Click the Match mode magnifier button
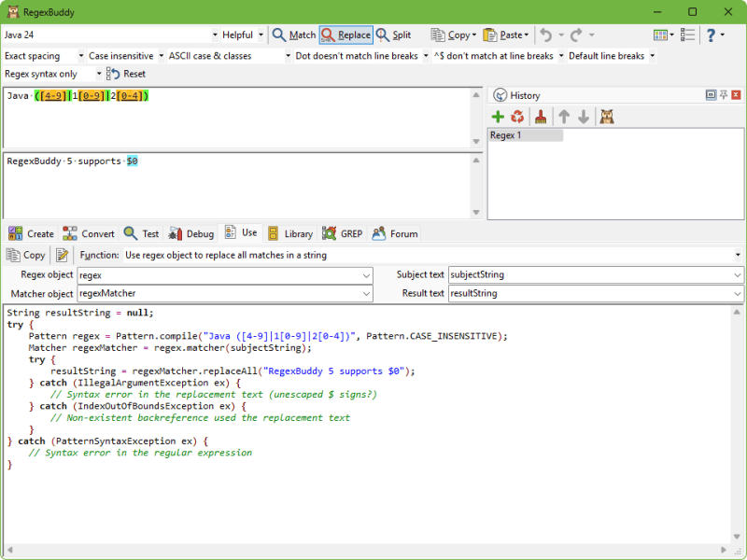This screenshot has width=747, height=560. click(x=293, y=35)
